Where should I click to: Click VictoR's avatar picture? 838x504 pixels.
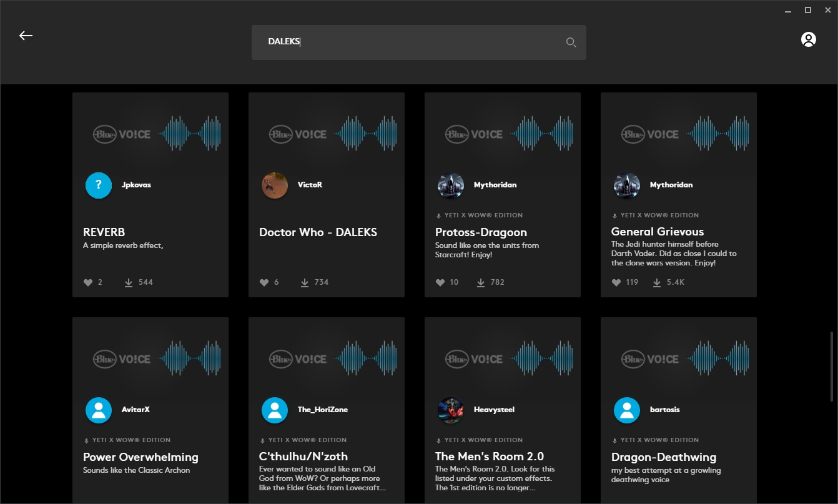(x=274, y=185)
